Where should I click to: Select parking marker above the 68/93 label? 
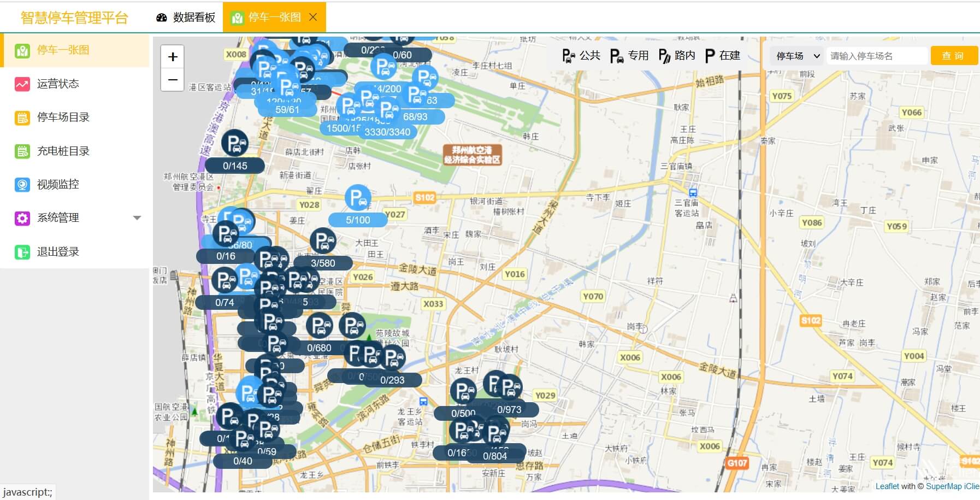coord(416,95)
